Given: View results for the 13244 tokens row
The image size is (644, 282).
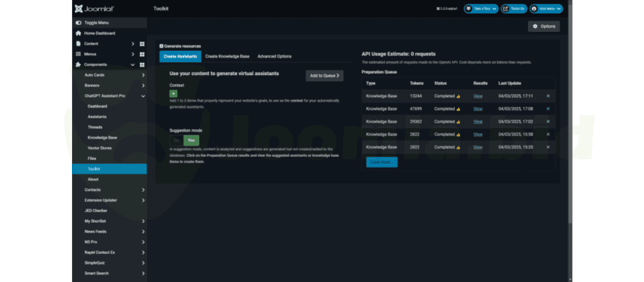Looking at the screenshot, I should click(477, 96).
